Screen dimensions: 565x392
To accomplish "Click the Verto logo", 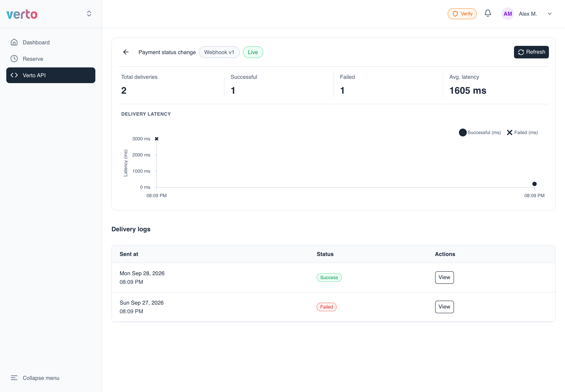I will (x=22, y=14).
